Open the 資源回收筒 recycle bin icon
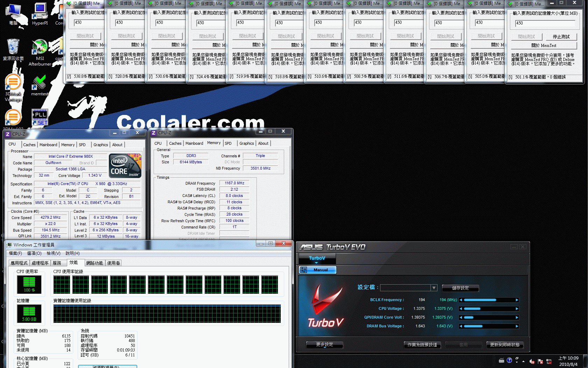This screenshot has width=588, height=368. coord(13,49)
